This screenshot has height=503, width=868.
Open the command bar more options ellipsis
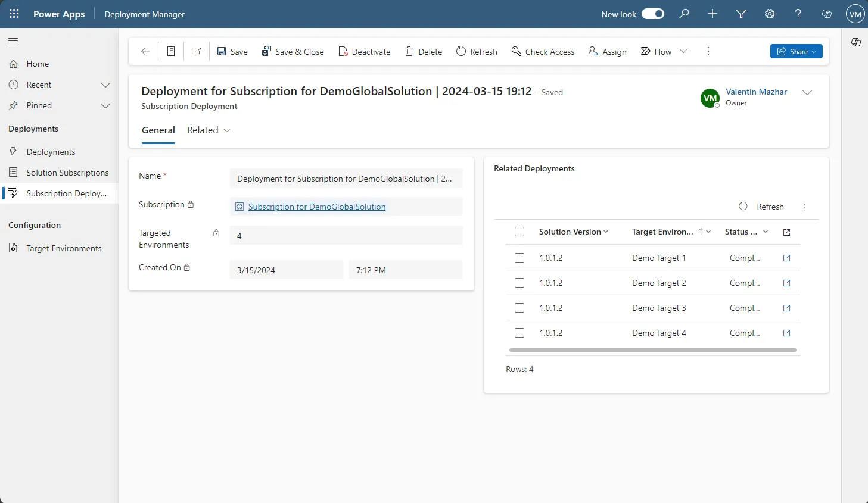point(708,51)
